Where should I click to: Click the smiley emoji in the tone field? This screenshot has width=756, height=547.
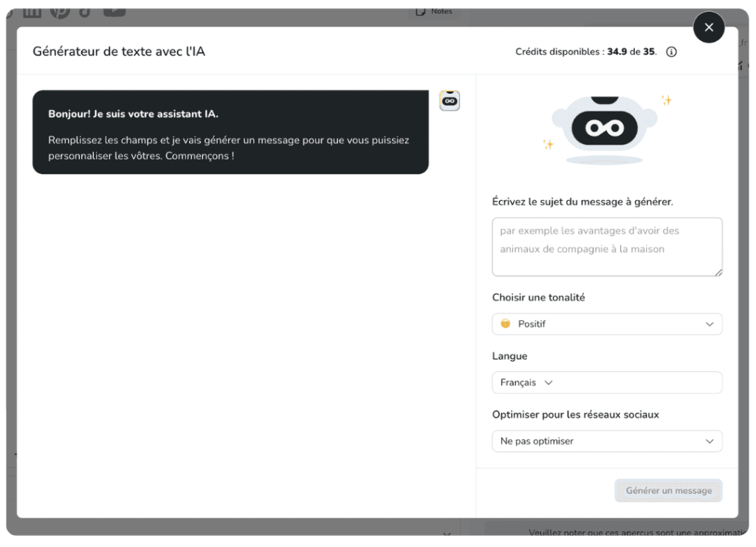coord(506,324)
